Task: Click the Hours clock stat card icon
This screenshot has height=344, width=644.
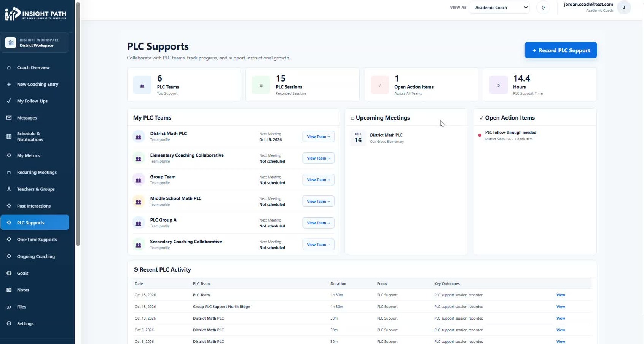Action: tap(498, 85)
